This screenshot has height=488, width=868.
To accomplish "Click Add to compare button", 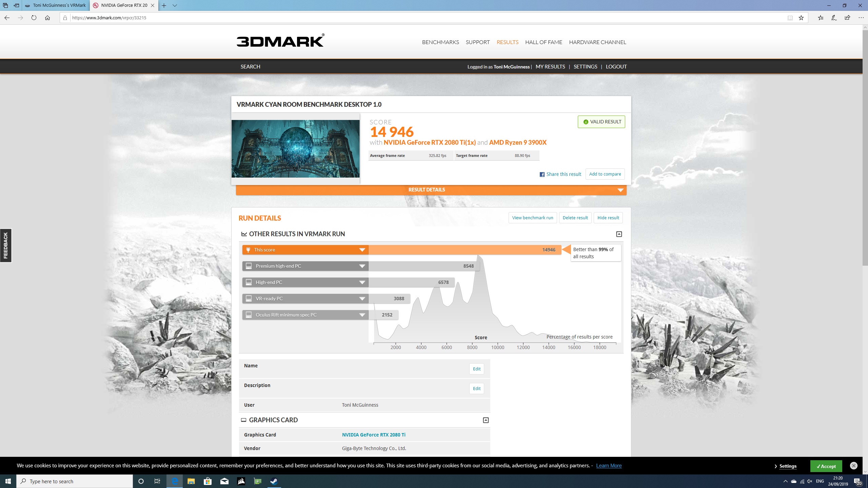I will point(605,174).
